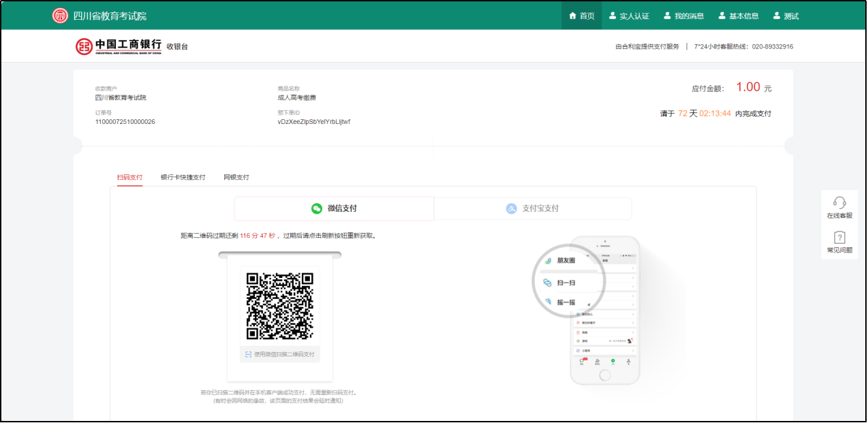Choose 微信支付 payment option

[x=334, y=208]
